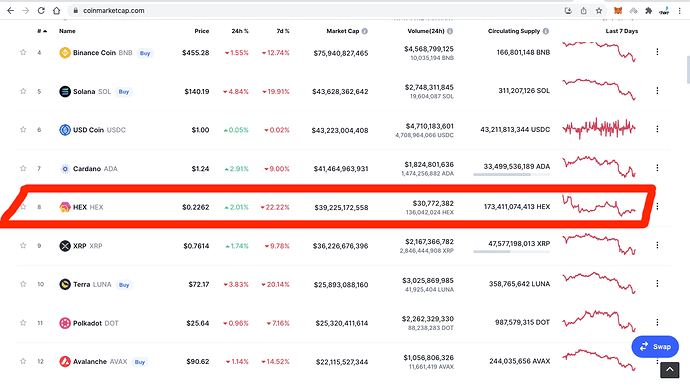This screenshot has height=385, width=690.
Task: Open the three-dot menu for Solana row
Action: (657, 91)
